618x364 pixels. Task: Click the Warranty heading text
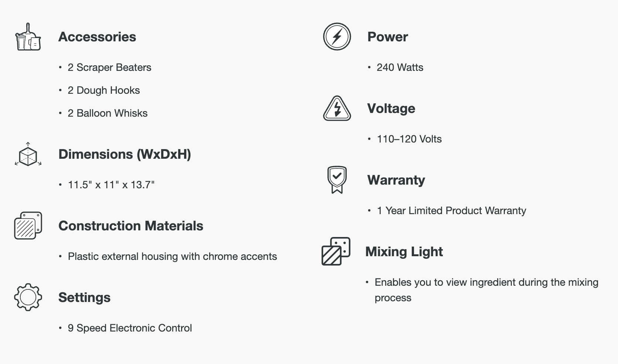[x=396, y=180]
